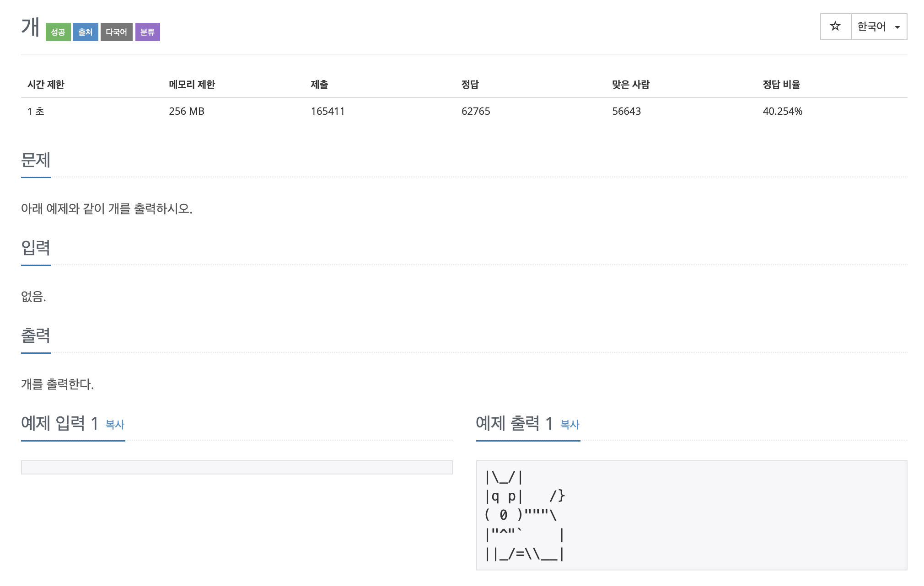
Task: Click the 제출 count 165411
Action: coord(328,111)
